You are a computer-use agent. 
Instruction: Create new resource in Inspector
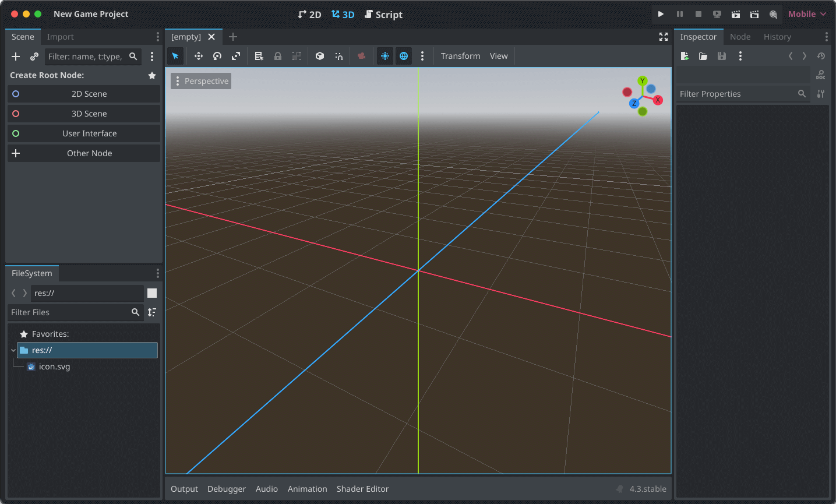[x=685, y=56]
